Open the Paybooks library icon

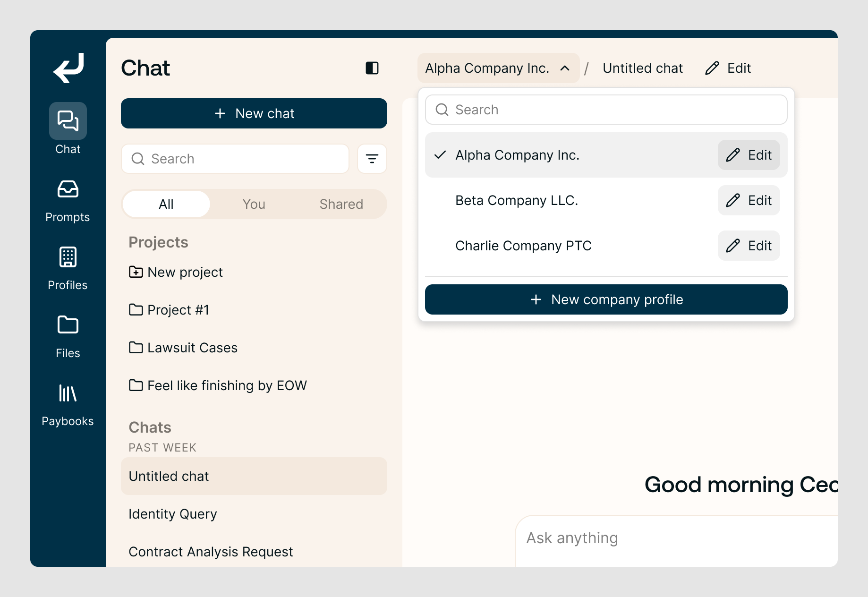coord(68,393)
